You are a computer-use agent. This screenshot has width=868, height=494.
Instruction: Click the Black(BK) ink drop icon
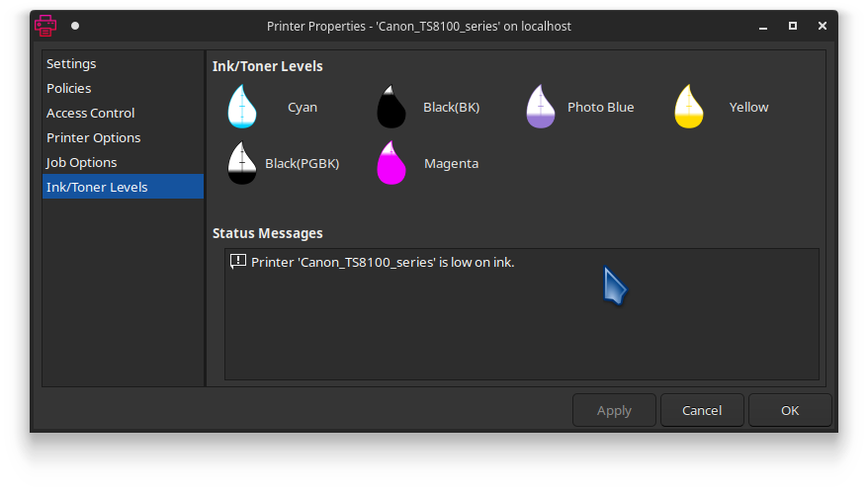coord(391,107)
